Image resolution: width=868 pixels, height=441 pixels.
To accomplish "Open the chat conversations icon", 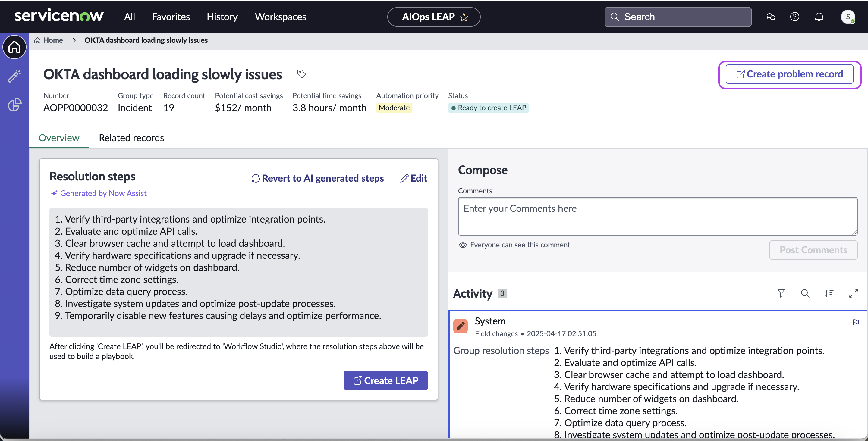I will [771, 17].
